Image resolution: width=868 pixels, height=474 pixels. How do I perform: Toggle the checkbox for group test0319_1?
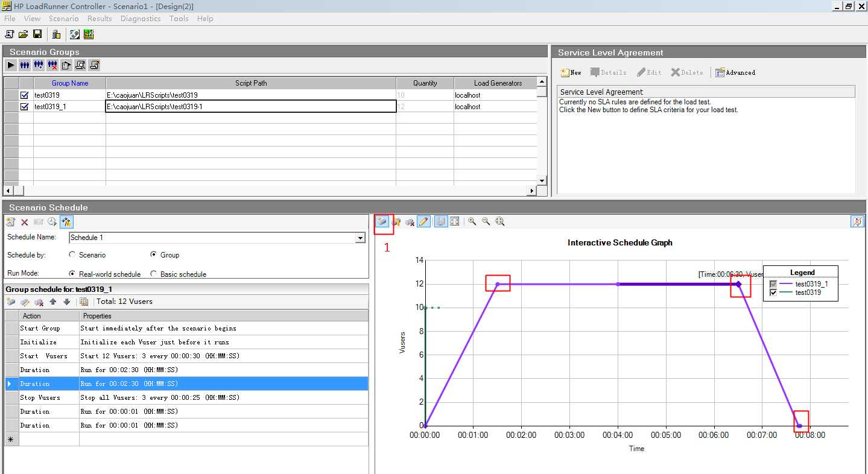click(25, 106)
